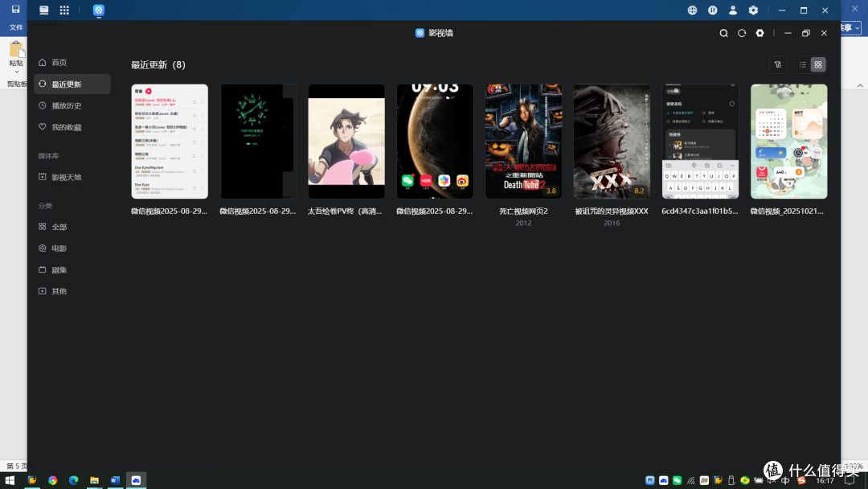Go to 首页 in the sidebar

click(72, 63)
